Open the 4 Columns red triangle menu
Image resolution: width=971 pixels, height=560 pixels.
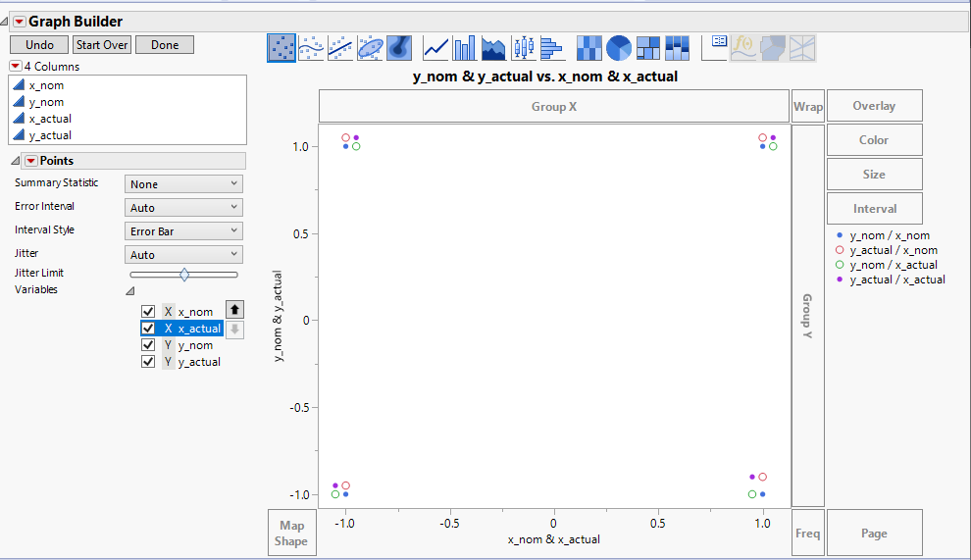tap(16, 66)
